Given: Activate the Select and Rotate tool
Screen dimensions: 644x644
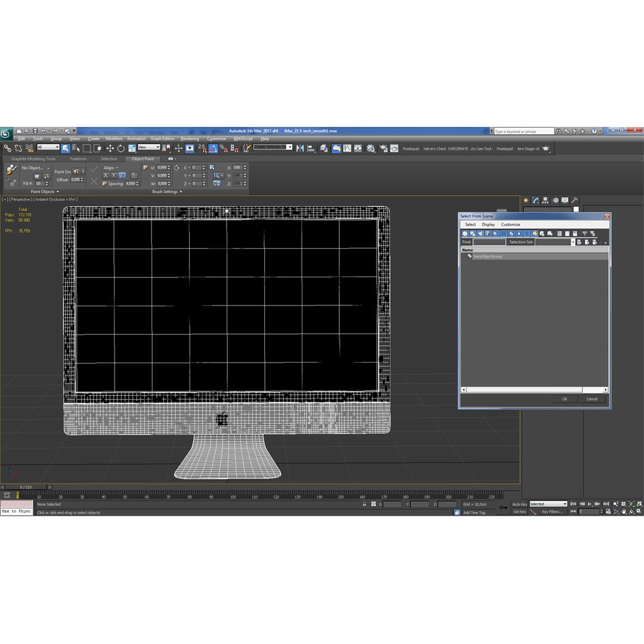Looking at the screenshot, I should [x=120, y=148].
